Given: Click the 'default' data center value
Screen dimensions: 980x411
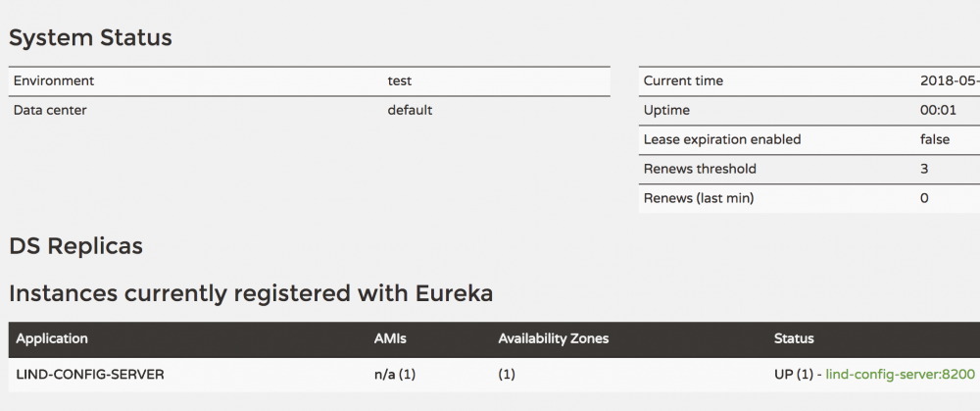Looking at the screenshot, I should click(x=410, y=111).
